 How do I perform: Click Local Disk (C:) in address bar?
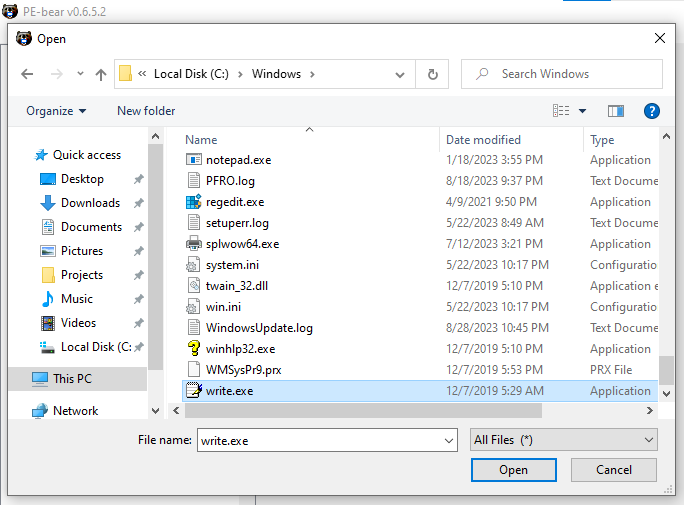click(x=191, y=74)
